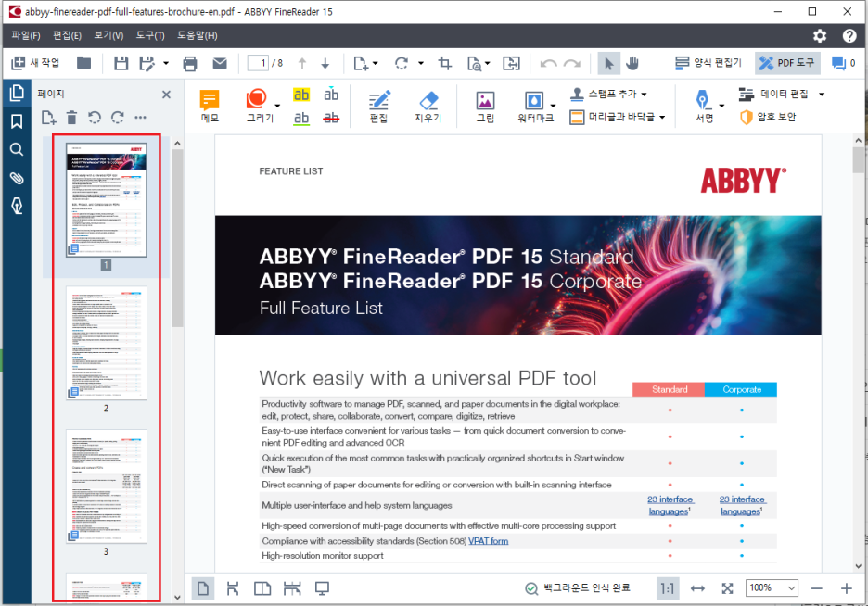The image size is (868, 606).
Task: Open the View (보기) menu
Action: [108, 35]
